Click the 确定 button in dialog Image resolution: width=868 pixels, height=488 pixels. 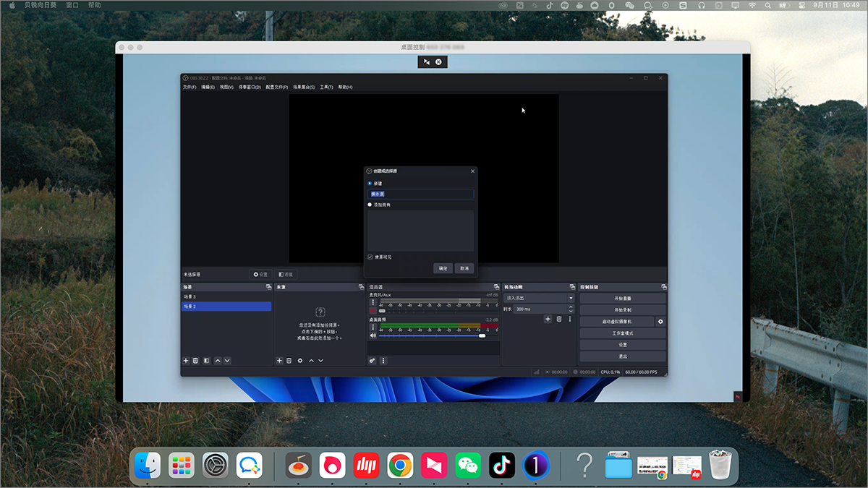coord(443,268)
